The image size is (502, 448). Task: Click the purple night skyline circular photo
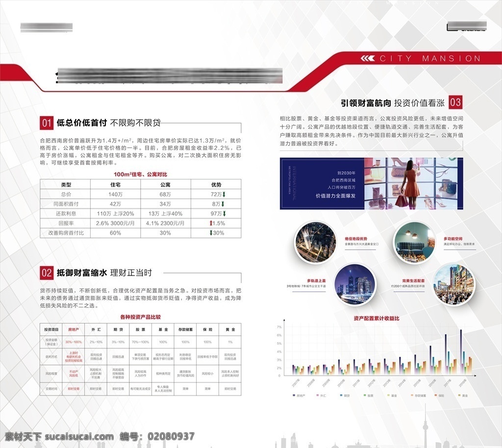tap(355, 284)
